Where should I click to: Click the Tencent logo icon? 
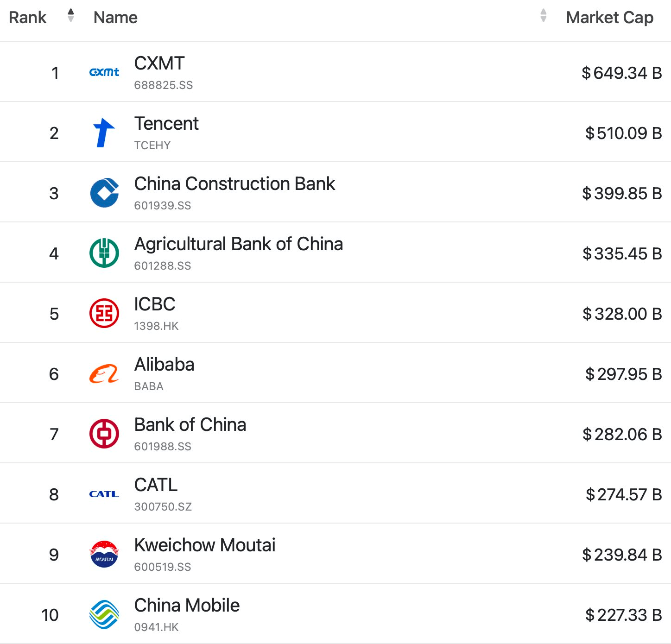pyautogui.click(x=104, y=133)
